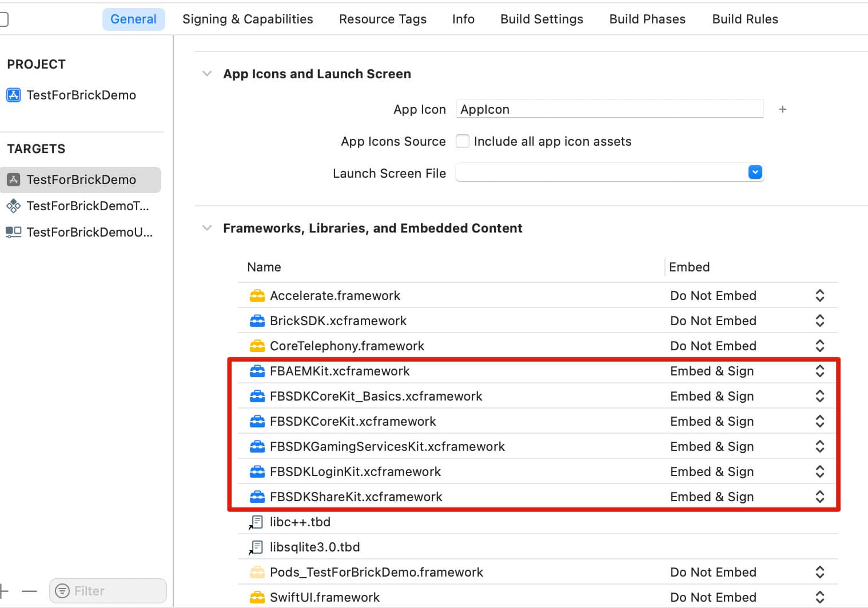868x608 pixels.
Task: Click the CoreTelephony.framework toolbox icon
Action: (257, 346)
